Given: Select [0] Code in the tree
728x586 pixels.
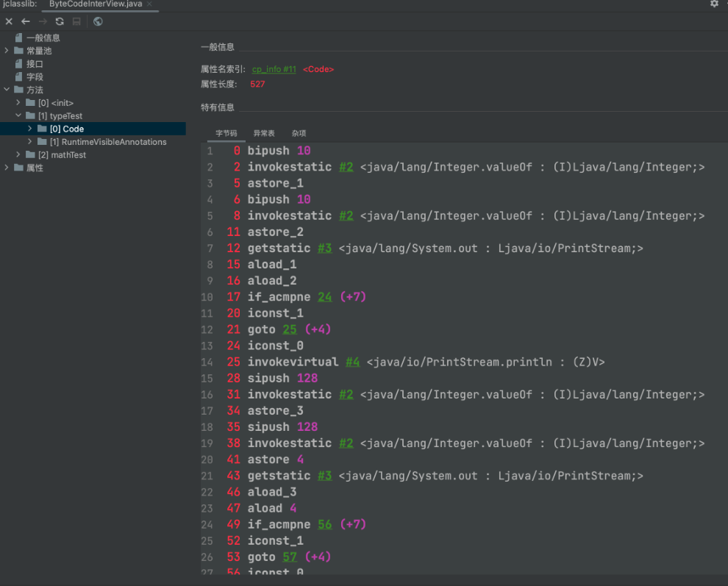Looking at the screenshot, I should pyautogui.click(x=67, y=129).
